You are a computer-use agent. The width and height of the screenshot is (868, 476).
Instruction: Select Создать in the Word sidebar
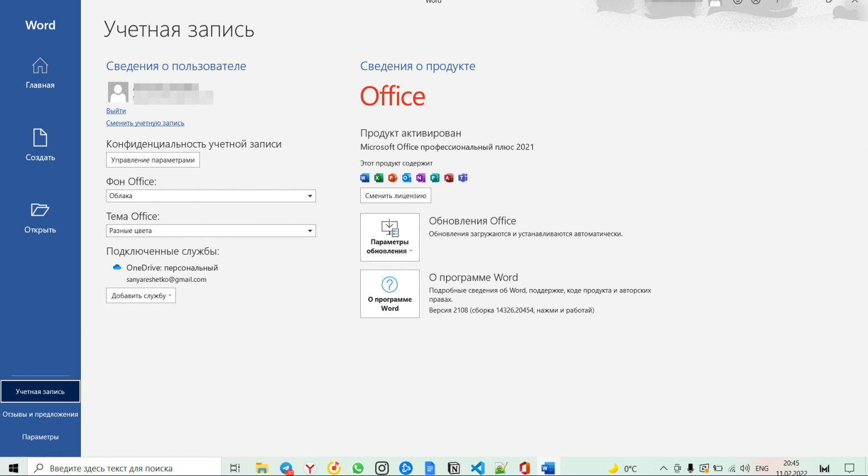coord(40,145)
